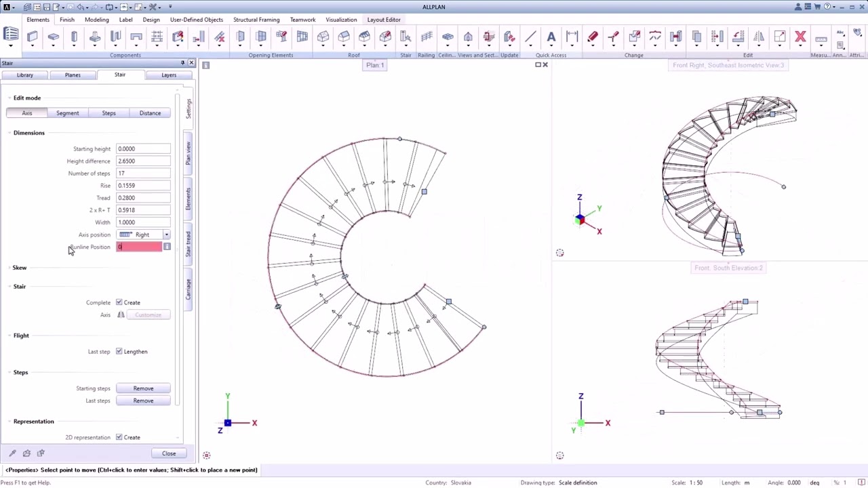
Task: Click the Number of steps input field
Action: (143, 173)
